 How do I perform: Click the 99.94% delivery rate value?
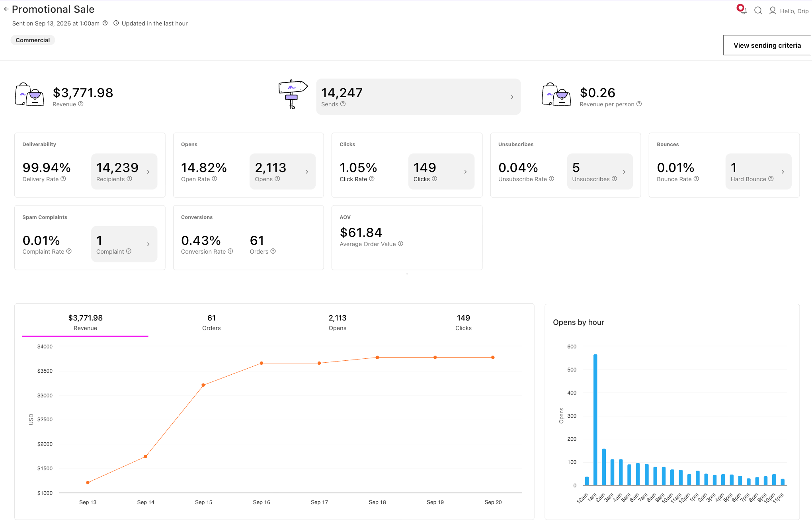[47, 168]
